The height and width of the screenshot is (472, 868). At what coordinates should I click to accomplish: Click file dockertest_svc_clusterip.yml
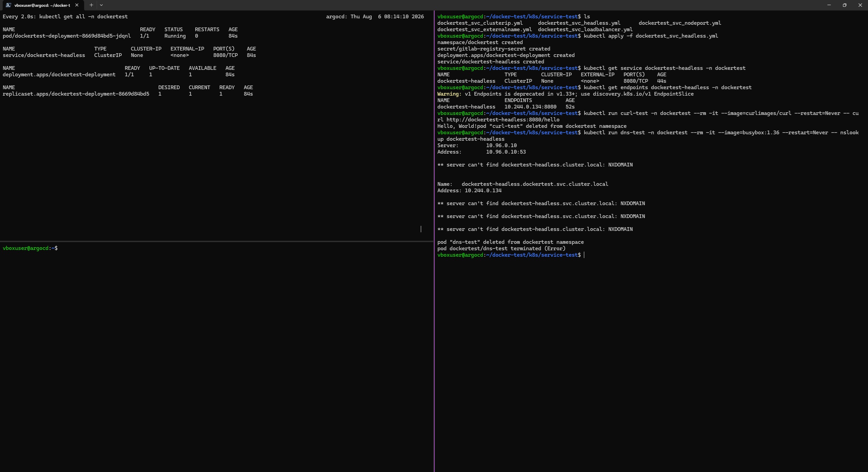click(x=480, y=23)
